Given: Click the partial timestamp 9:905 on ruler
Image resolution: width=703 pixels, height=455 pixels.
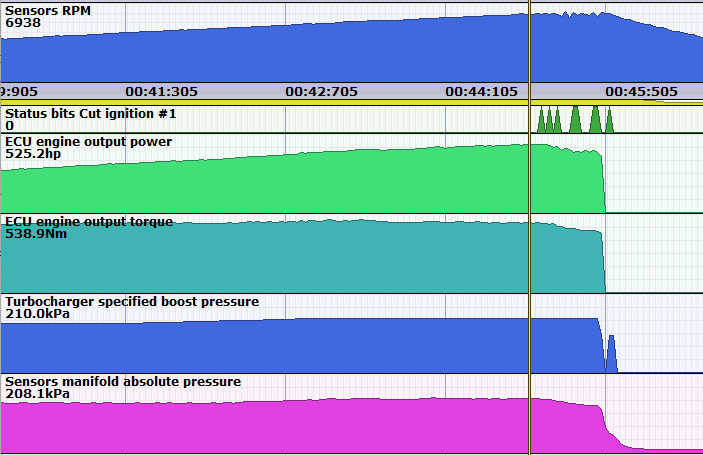Looking at the screenshot, I should (x=19, y=92).
